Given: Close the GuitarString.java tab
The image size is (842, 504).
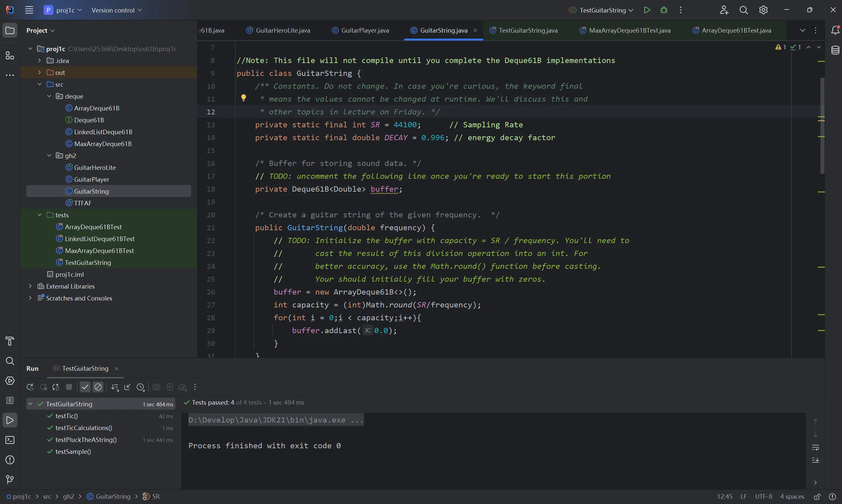Looking at the screenshot, I should point(475,30).
